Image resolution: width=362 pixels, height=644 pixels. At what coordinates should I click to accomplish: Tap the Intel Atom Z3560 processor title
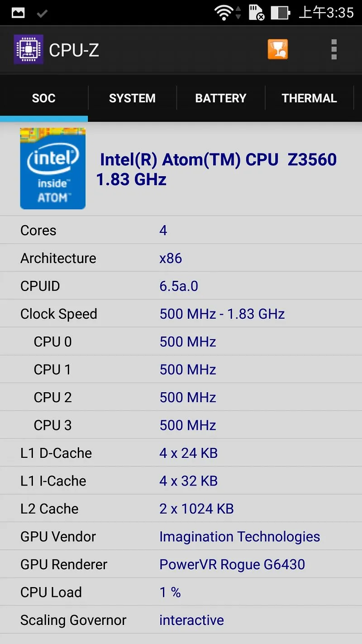(x=216, y=169)
